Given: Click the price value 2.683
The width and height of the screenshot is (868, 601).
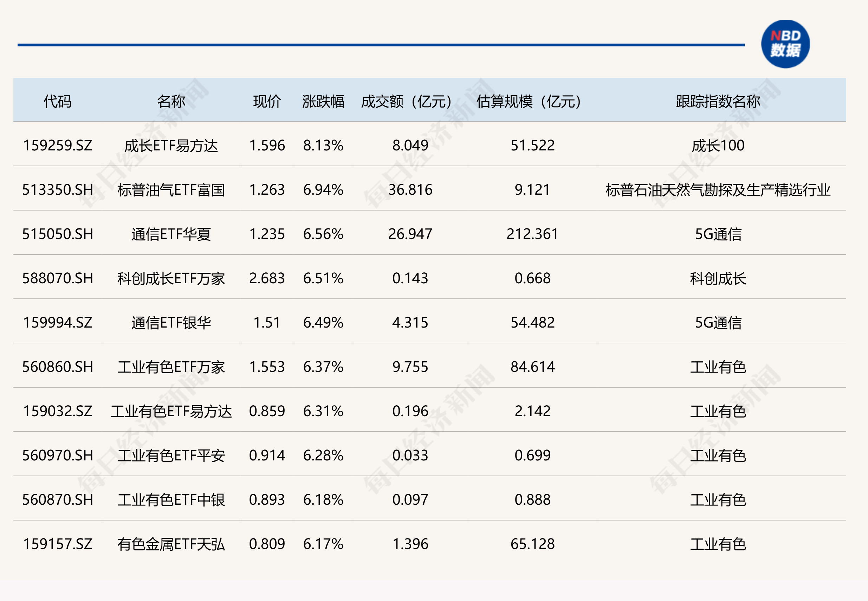Looking at the screenshot, I should [x=267, y=278].
